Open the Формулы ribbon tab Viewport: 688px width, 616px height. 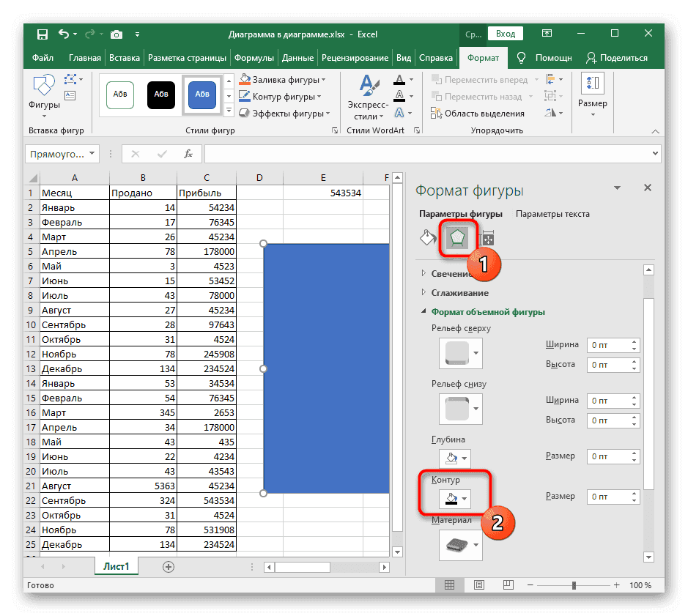click(x=254, y=58)
